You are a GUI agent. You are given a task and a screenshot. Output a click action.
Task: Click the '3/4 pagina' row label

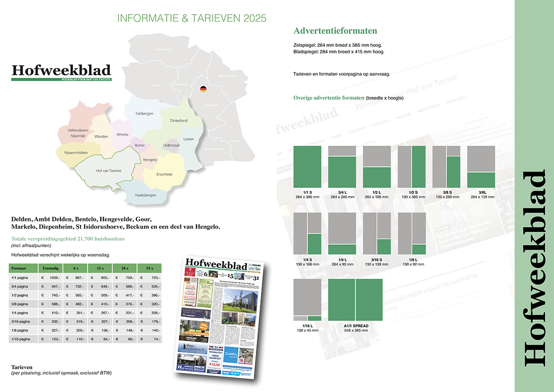pyautogui.click(x=20, y=287)
